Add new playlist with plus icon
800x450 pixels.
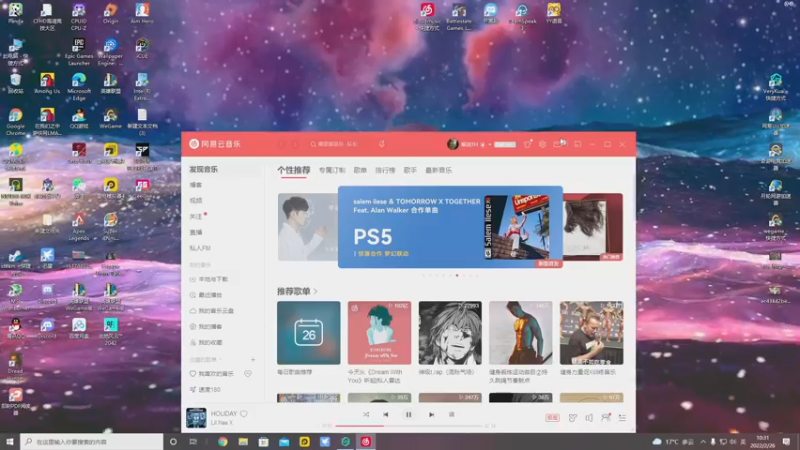[253, 360]
